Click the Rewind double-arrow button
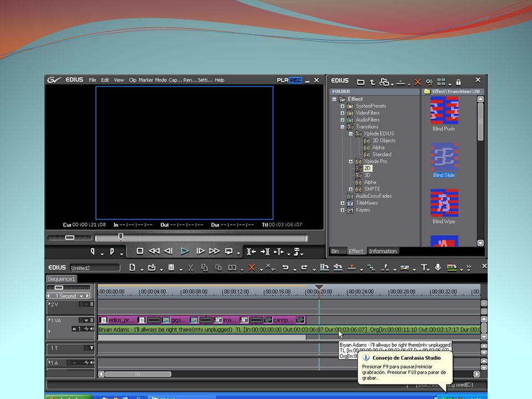The image size is (532, 399). [x=155, y=250]
